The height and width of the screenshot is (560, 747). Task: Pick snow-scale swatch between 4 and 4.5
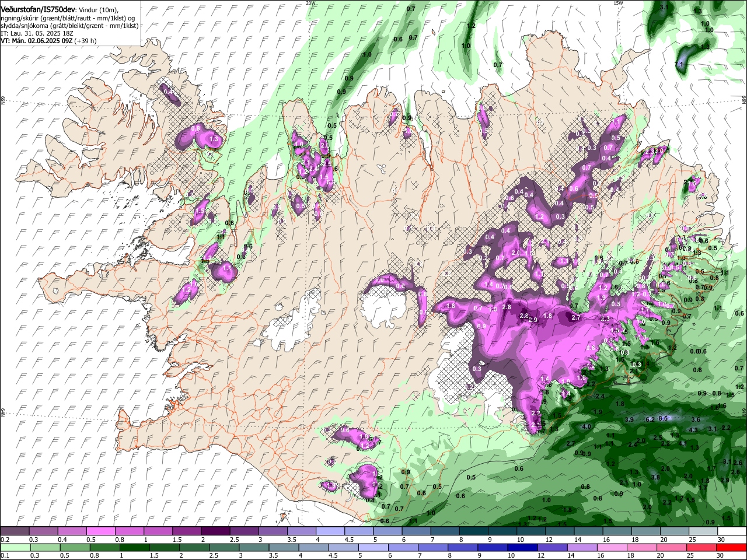330,531
